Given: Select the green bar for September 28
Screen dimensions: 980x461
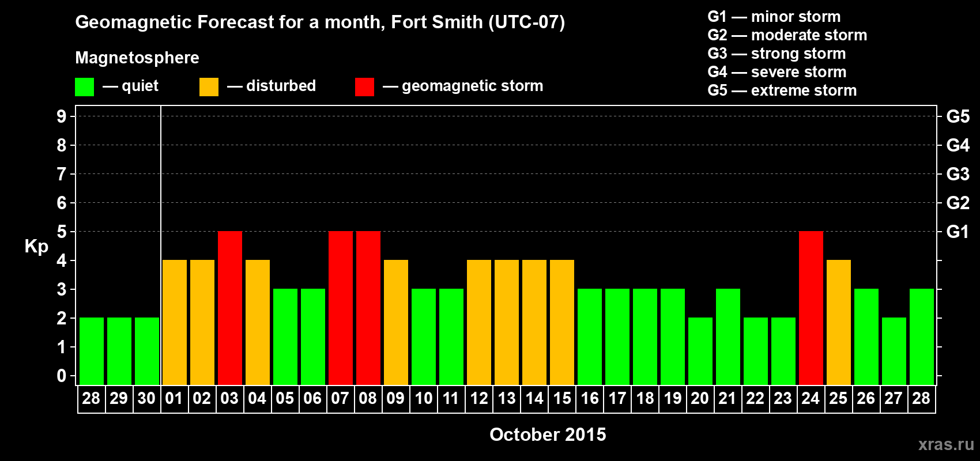Looking at the screenshot, I should coord(92,352).
